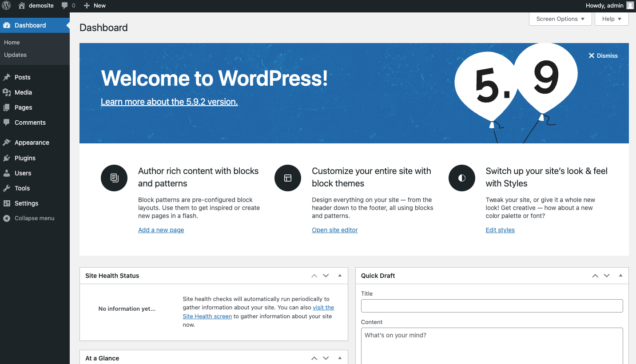The width and height of the screenshot is (636, 364).
Task: Click the admin avatar image
Action: [x=630, y=6]
